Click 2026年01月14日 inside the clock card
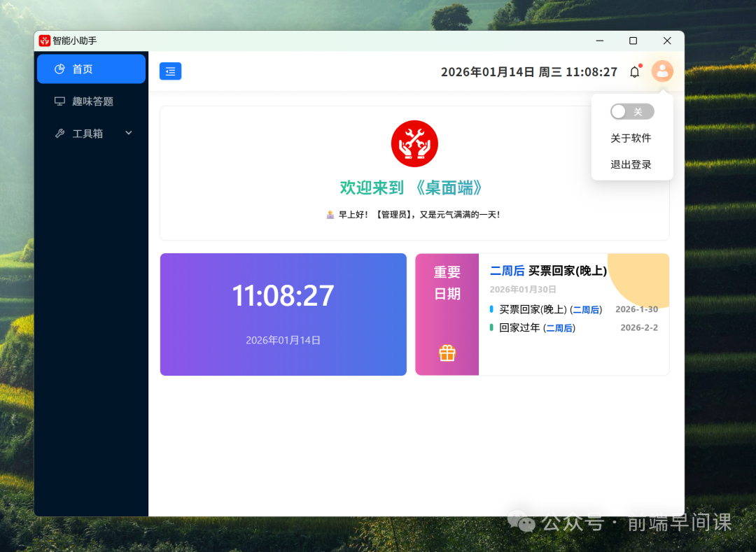The height and width of the screenshot is (552, 756). [x=283, y=341]
